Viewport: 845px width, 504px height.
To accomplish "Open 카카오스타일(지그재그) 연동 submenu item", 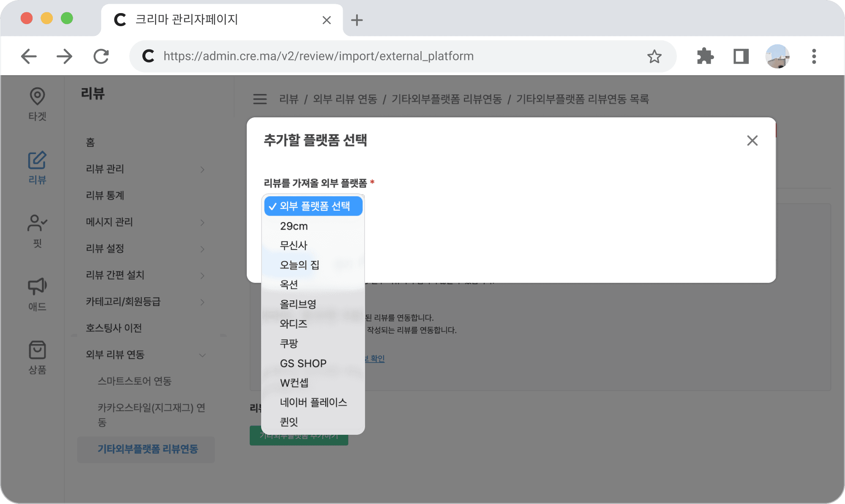I will point(151,415).
